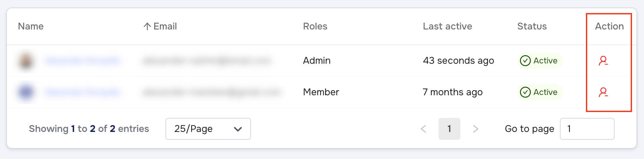Click the Active status badge in the Admin row
Screen dimensions: 644x159
(x=539, y=61)
